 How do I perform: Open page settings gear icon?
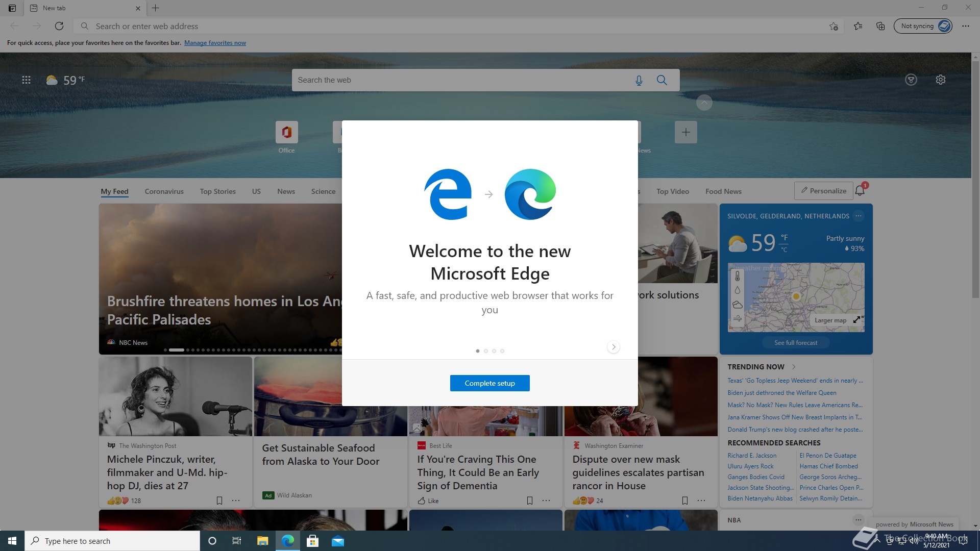pyautogui.click(x=941, y=80)
